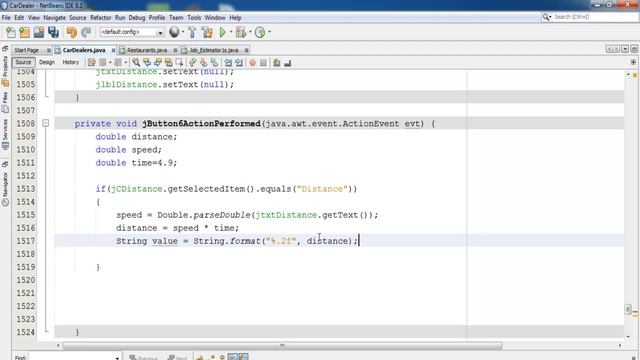Close the Restaurants.java tab
This screenshot has height=360, width=640.
pyautogui.click(x=175, y=50)
